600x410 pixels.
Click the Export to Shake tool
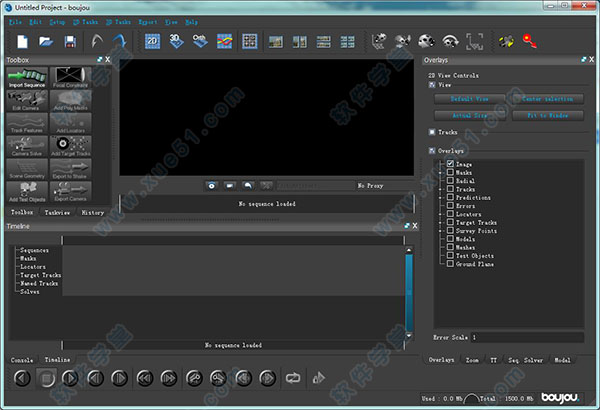70,169
